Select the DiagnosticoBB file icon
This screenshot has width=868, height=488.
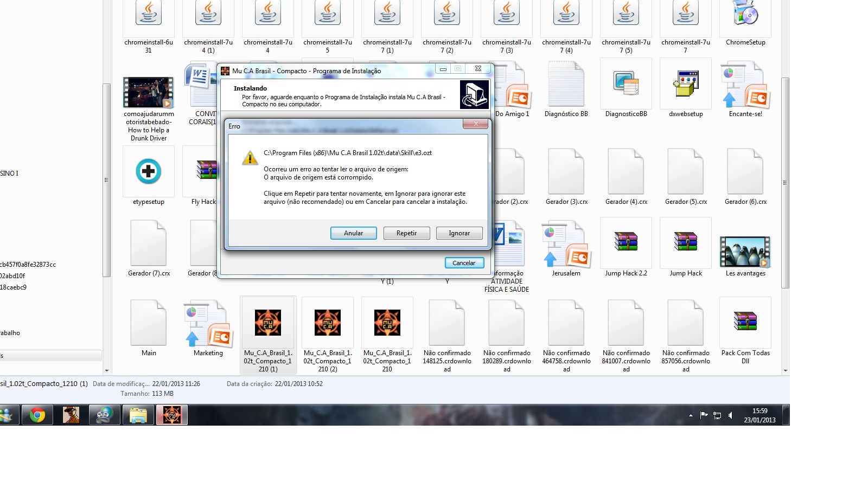(626, 85)
